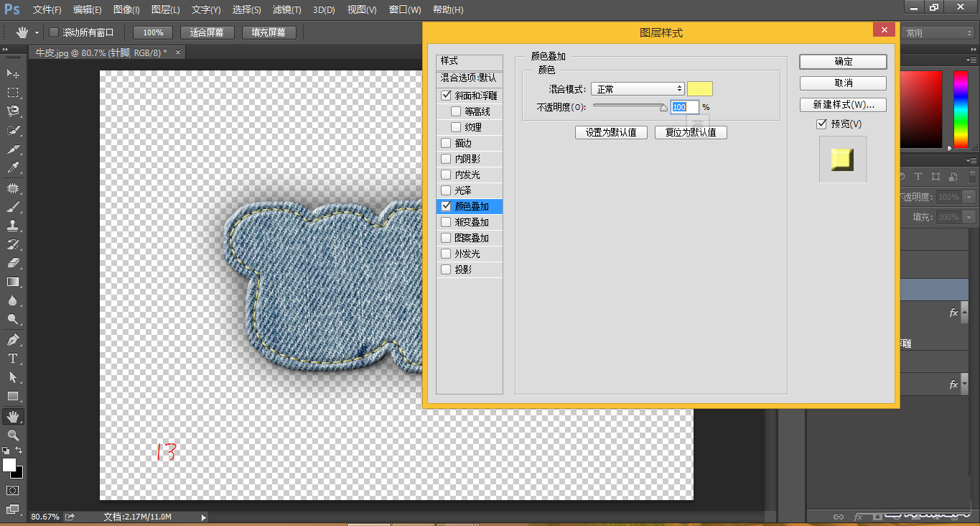This screenshot has width=980, height=526.
Task: Click the 确定 button
Action: (x=842, y=61)
